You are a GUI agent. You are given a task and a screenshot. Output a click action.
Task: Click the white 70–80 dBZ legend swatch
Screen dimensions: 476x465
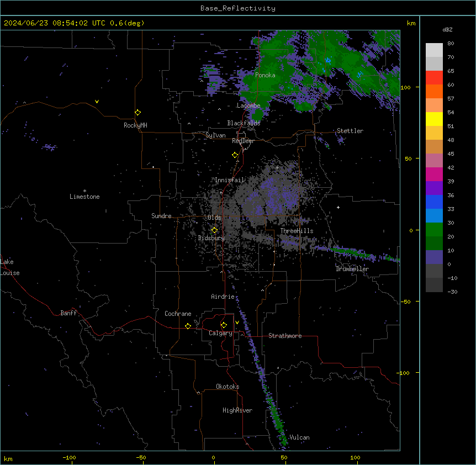(434, 50)
